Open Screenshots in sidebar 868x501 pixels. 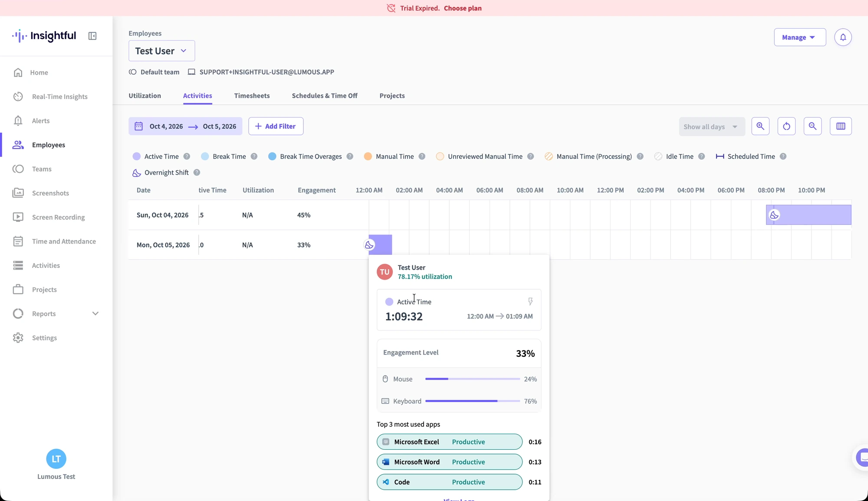pyautogui.click(x=50, y=193)
